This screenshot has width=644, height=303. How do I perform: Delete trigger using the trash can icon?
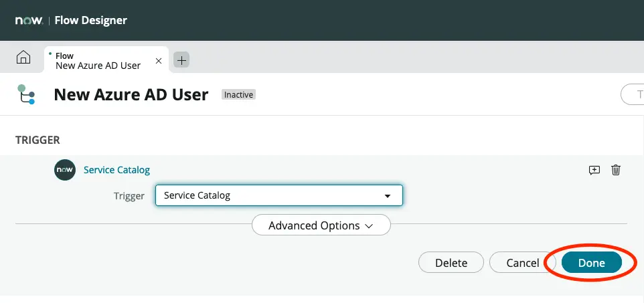(x=616, y=170)
